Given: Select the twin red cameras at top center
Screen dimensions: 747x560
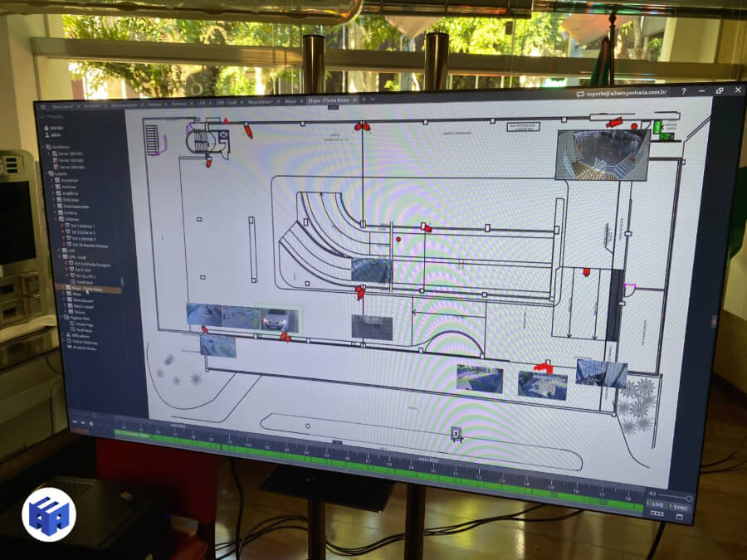Looking at the screenshot, I should (360, 127).
